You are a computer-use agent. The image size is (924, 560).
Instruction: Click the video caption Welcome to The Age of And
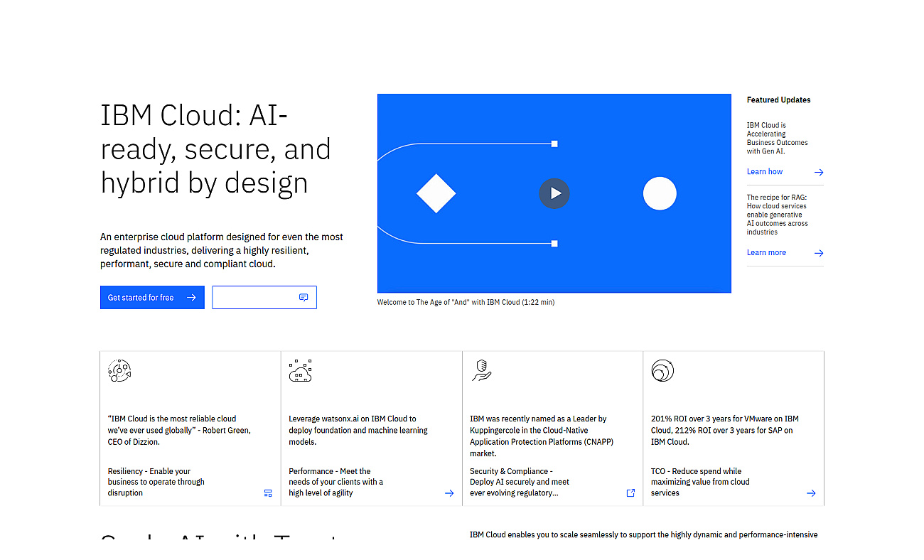click(x=466, y=302)
